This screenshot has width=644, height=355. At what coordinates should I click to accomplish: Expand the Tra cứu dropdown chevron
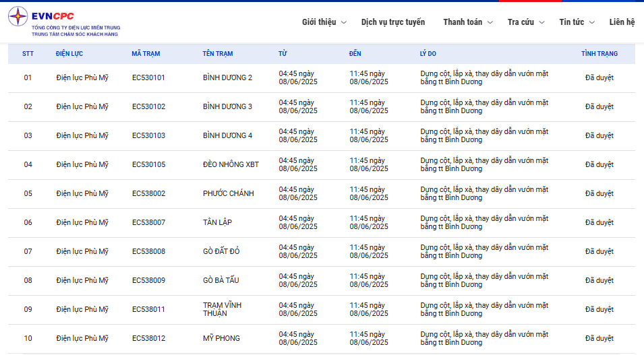coord(542,22)
